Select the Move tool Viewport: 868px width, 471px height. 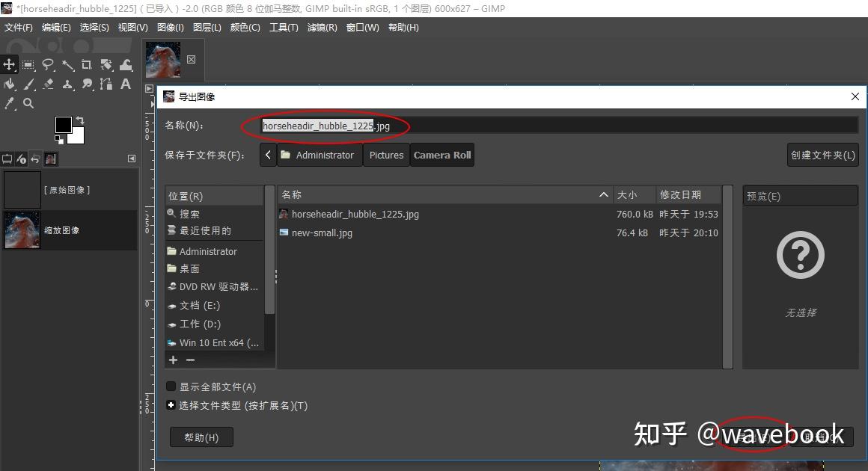(10, 64)
